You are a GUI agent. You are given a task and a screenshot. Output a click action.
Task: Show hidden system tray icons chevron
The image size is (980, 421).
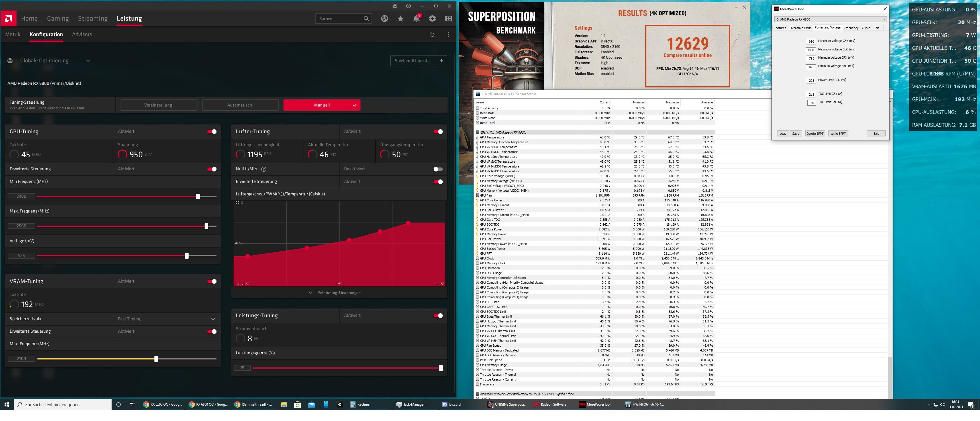click(x=929, y=404)
